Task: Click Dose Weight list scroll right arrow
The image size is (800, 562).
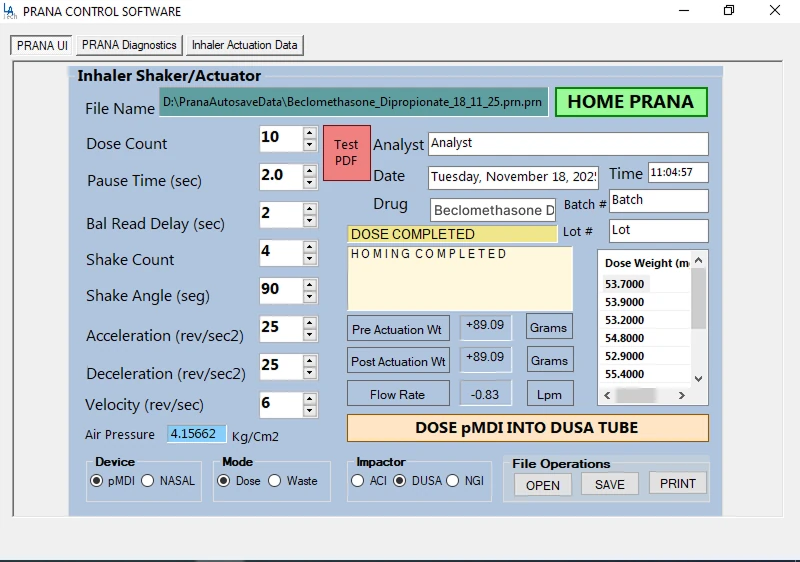Action: pos(682,395)
